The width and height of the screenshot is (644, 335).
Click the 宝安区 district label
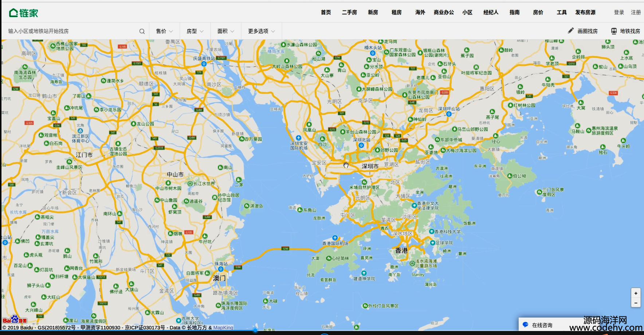coord(319,163)
